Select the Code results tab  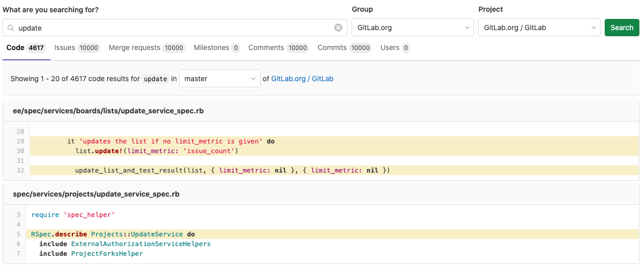26,48
